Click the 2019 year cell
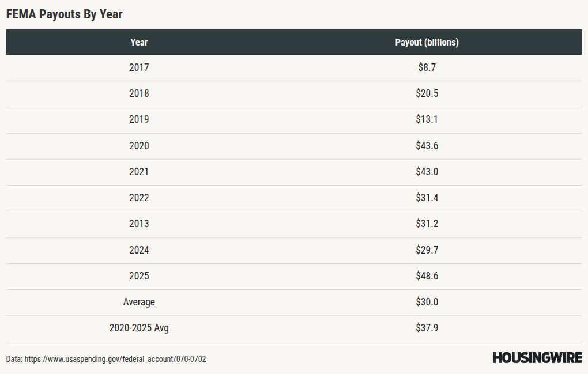Screen dimensions: 588x374 pos(139,119)
